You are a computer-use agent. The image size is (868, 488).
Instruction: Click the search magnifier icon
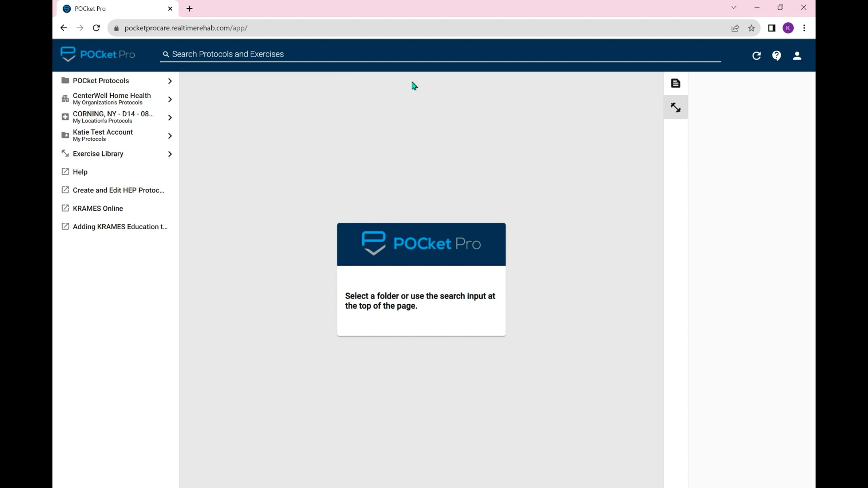coord(166,54)
